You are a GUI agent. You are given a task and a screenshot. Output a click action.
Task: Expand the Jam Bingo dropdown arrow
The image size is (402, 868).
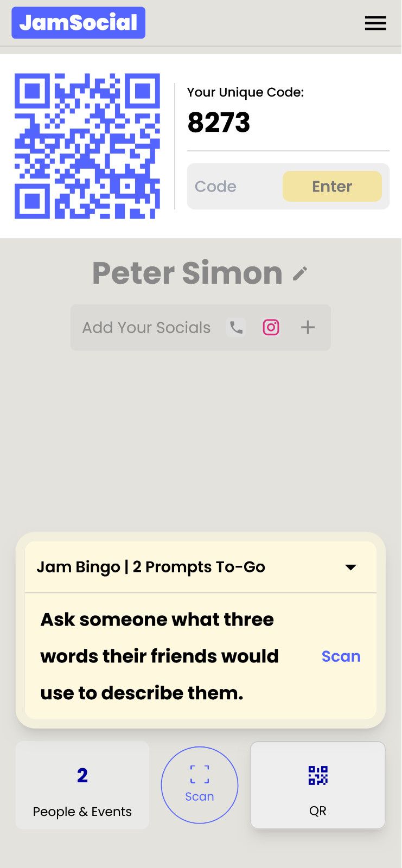[351, 567]
